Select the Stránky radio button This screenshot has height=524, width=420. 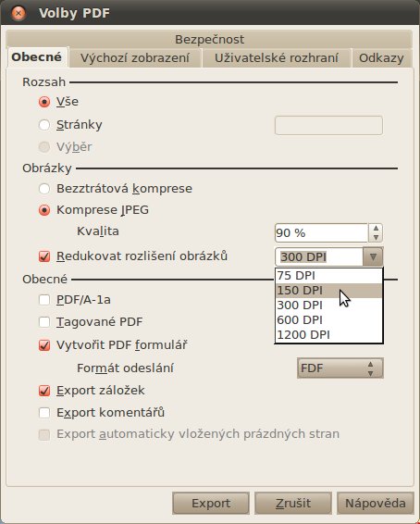[44, 125]
